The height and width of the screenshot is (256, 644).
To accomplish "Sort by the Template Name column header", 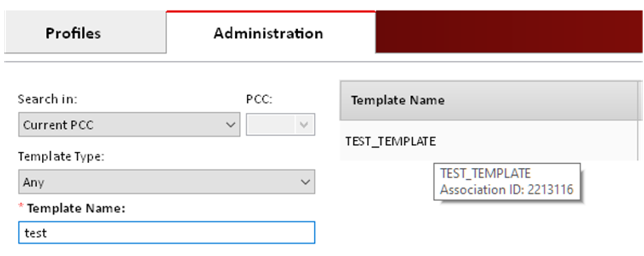I will (398, 100).
